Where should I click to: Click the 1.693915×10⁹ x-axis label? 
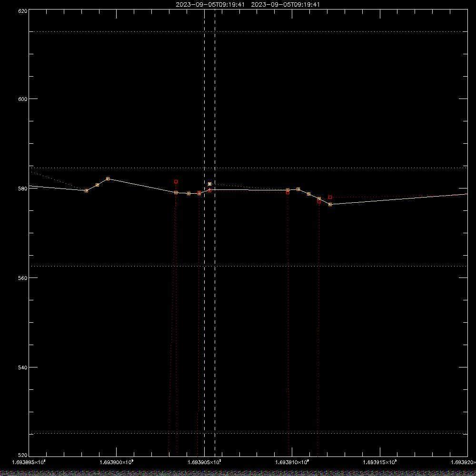pos(380,462)
